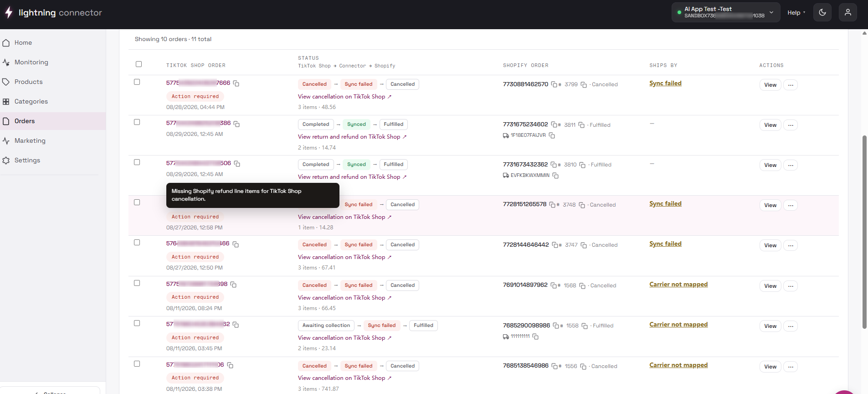868x394 pixels.
Task: Open AI App Test account dropdown
Action: tap(726, 12)
